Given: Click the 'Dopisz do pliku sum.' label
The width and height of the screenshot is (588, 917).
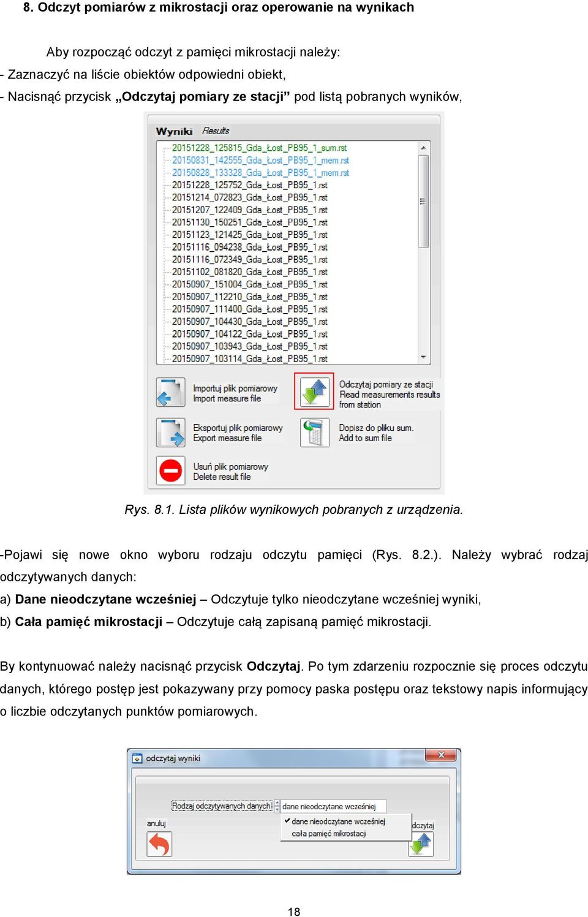Looking at the screenshot, I should pos(376,428).
